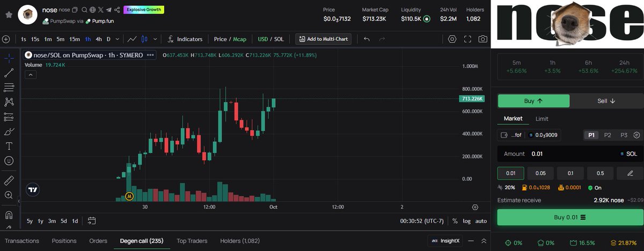Open the token website globe icon
Viewport: 644px width, 251px height.
(92, 10)
